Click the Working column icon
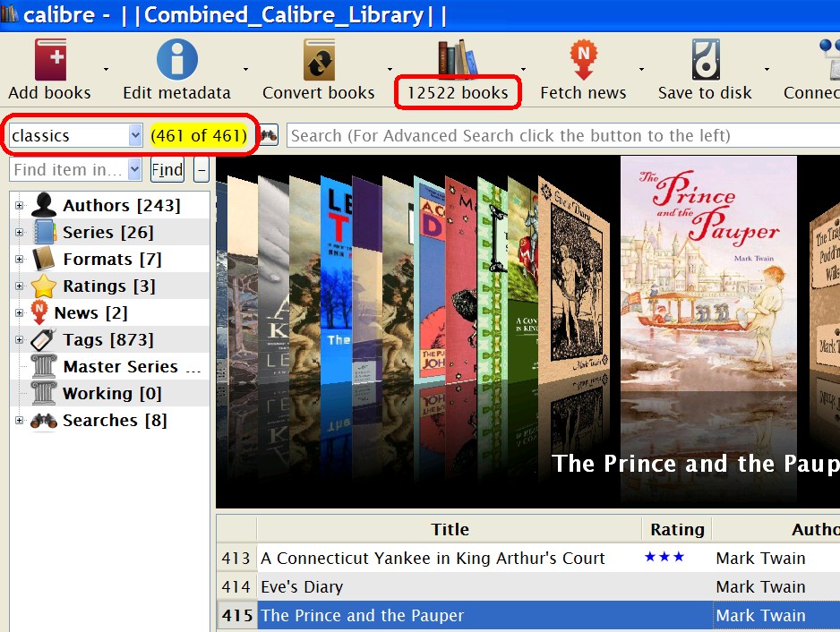The height and width of the screenshot is (632, 840). pos(43,393)
